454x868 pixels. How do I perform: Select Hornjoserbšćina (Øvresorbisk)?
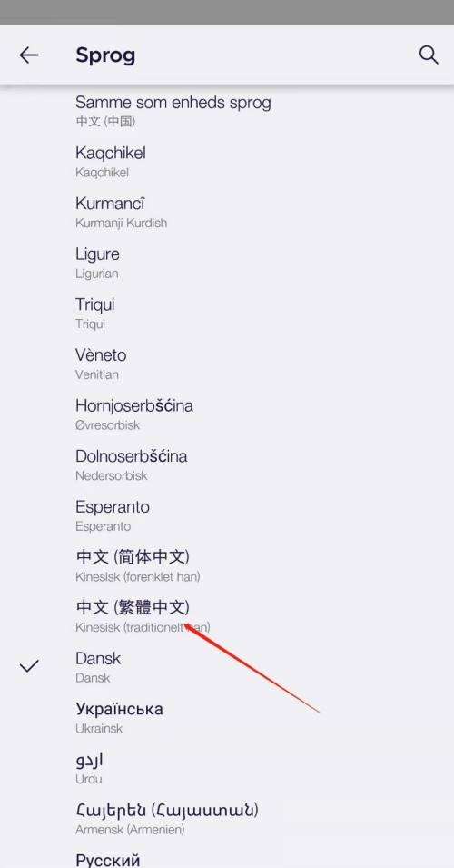click(227, 414)
